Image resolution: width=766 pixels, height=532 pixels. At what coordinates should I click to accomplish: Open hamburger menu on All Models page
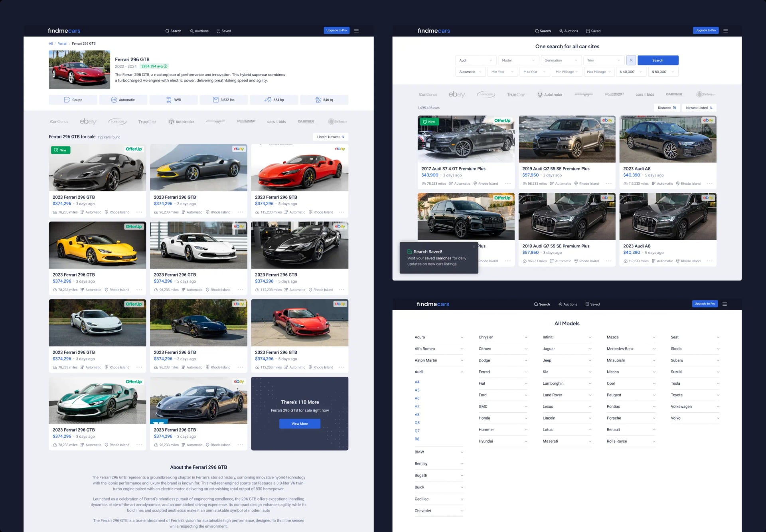pos(725,304)
